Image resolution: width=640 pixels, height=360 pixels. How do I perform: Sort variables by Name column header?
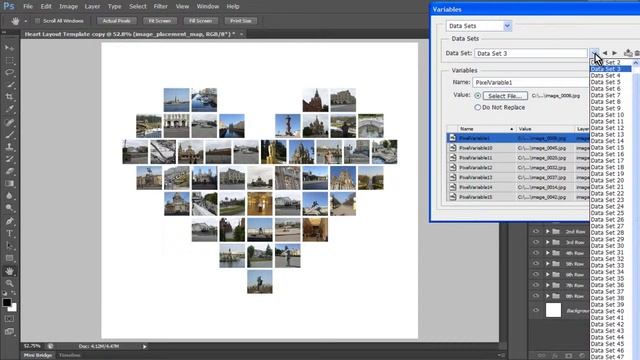click(486, 129)
